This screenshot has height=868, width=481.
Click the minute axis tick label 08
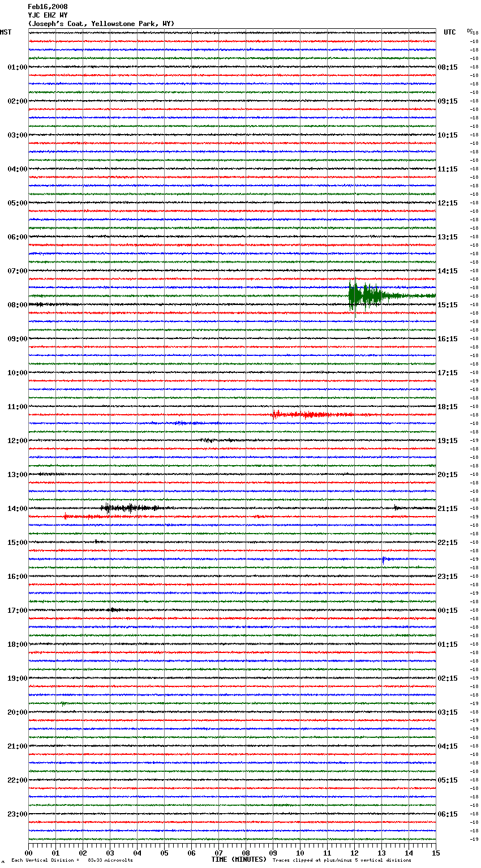(x=246, y=853)
